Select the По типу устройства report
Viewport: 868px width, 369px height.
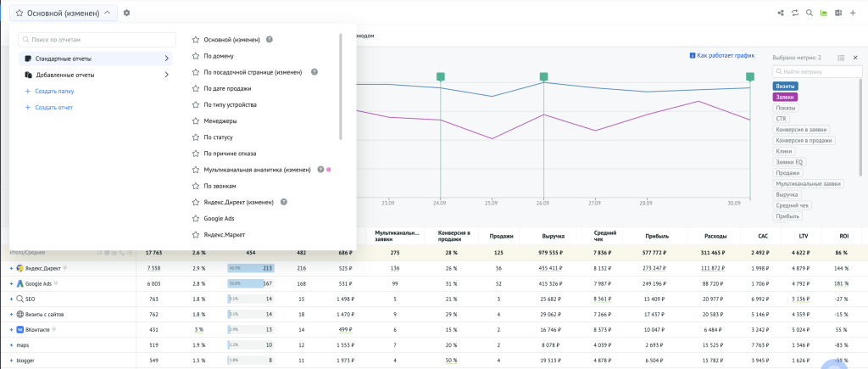coord(230,104)
